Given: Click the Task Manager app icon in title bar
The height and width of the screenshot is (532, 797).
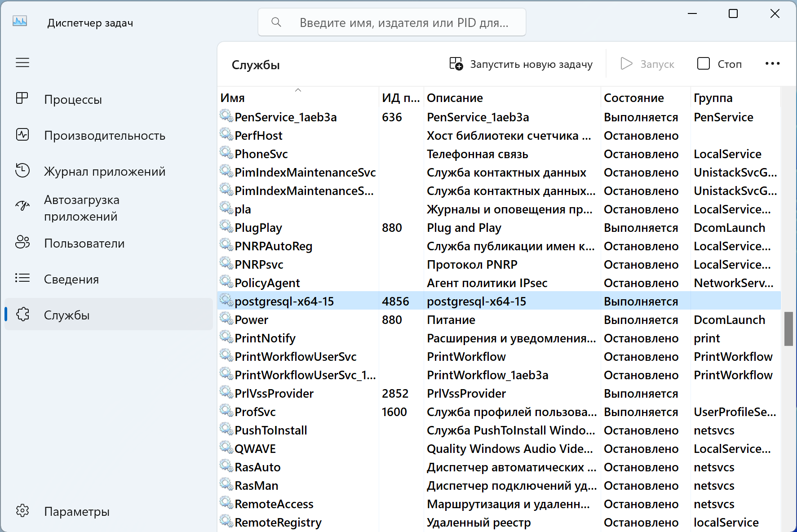Looking at the screenshot, I should [x=20, y=22].
